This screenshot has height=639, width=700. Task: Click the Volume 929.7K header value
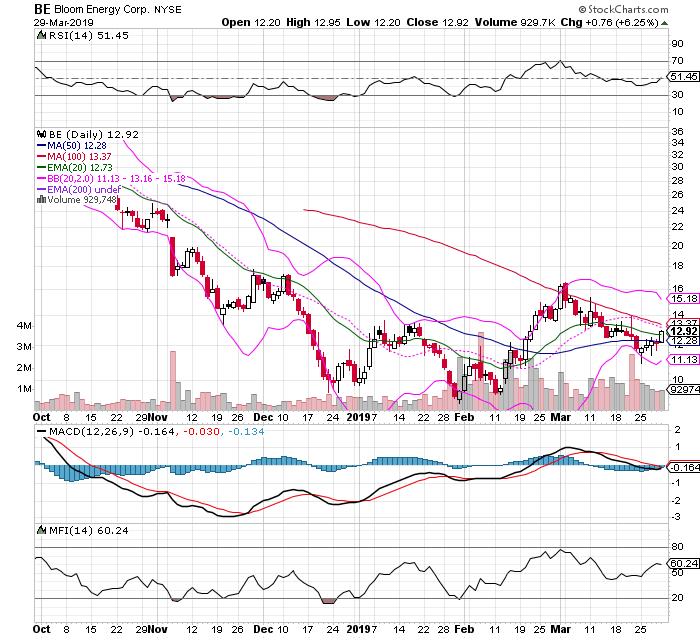[x=515, y=22]
